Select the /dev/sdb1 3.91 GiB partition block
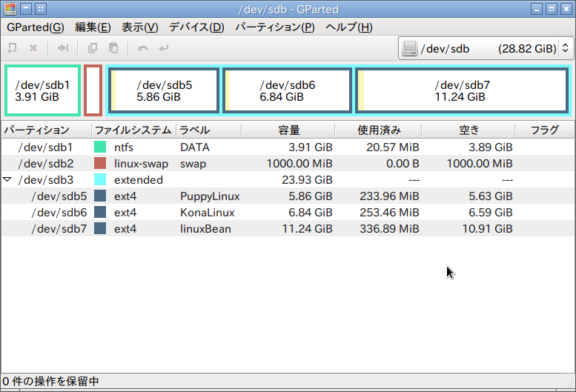Viewport: 576px width, 392px height. [x=42, y=90]
